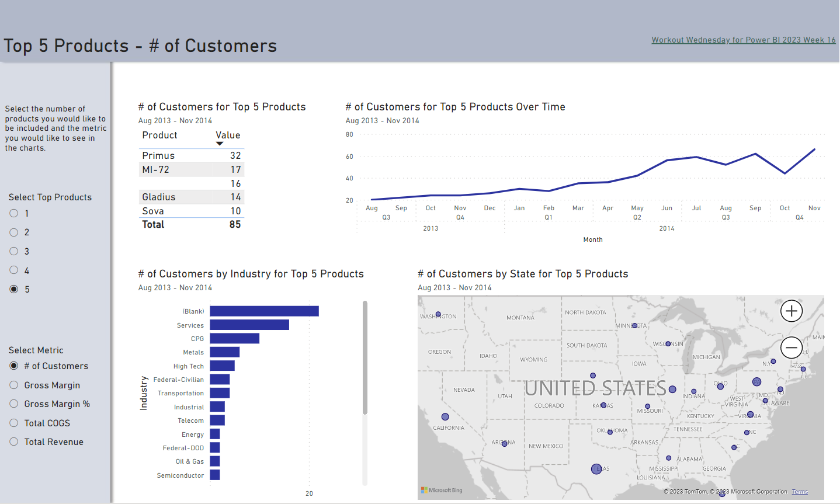Click the Services bar in industry chart
840x504 pixels.
point(249,325)
